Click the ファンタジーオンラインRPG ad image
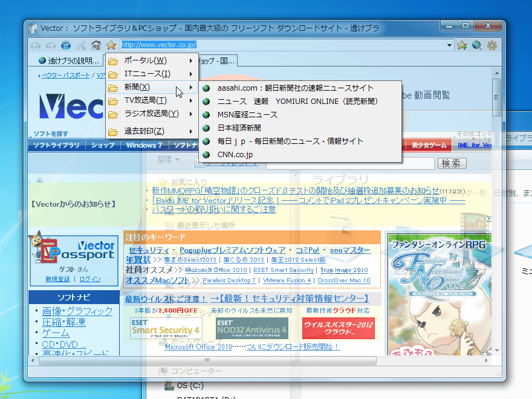 pos(440,294)
